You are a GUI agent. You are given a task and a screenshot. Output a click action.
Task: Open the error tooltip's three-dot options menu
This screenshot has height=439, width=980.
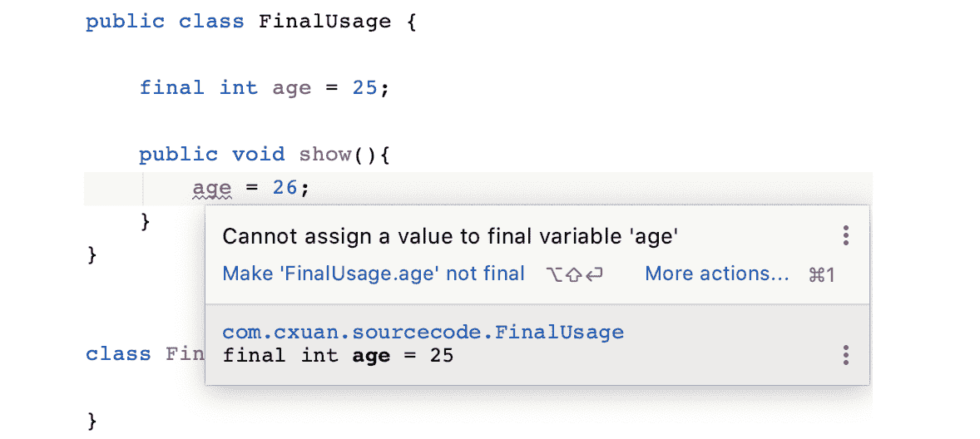coord(845,235)
